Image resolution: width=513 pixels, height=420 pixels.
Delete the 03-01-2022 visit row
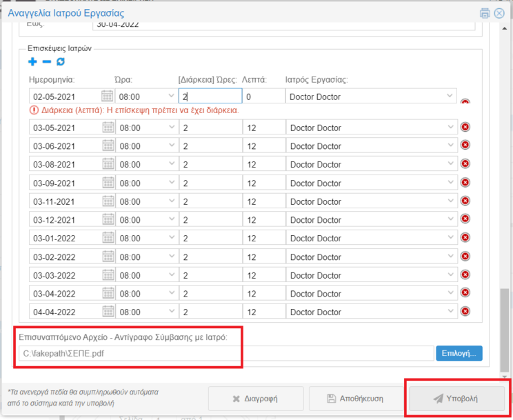465,237
